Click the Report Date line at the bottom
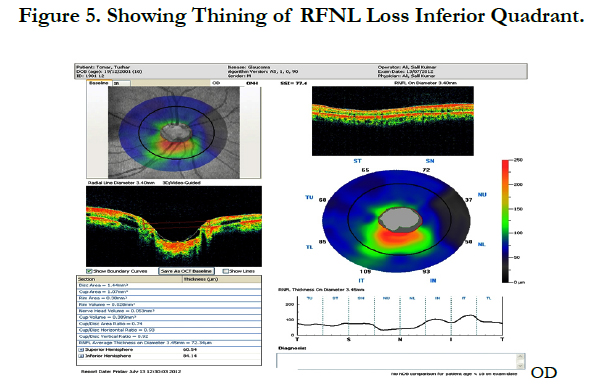The height and width of the screenshot is (391, 596). click(x=131, y=371)
